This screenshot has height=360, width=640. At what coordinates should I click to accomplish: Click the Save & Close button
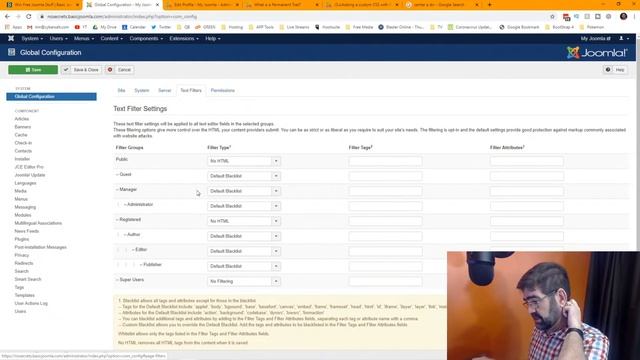81,70
